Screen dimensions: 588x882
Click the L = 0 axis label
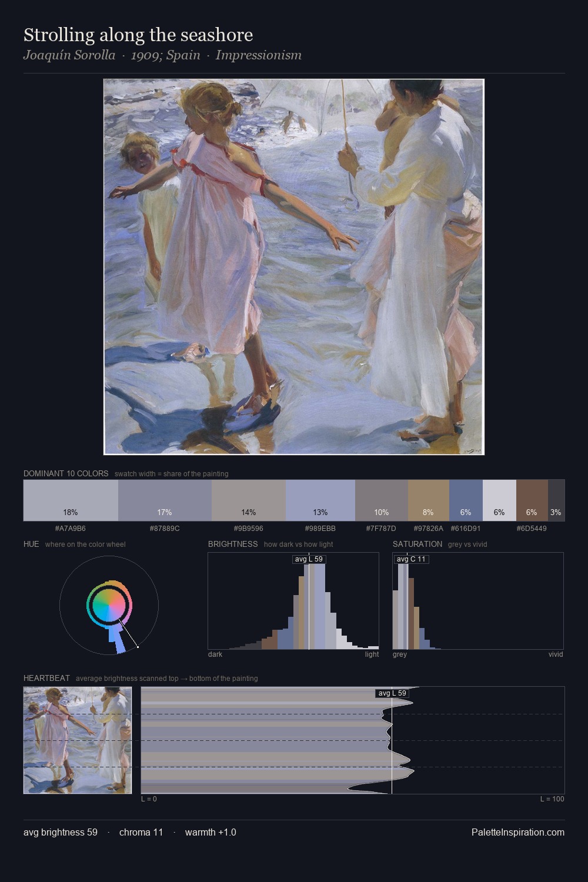tap(149, 799)
